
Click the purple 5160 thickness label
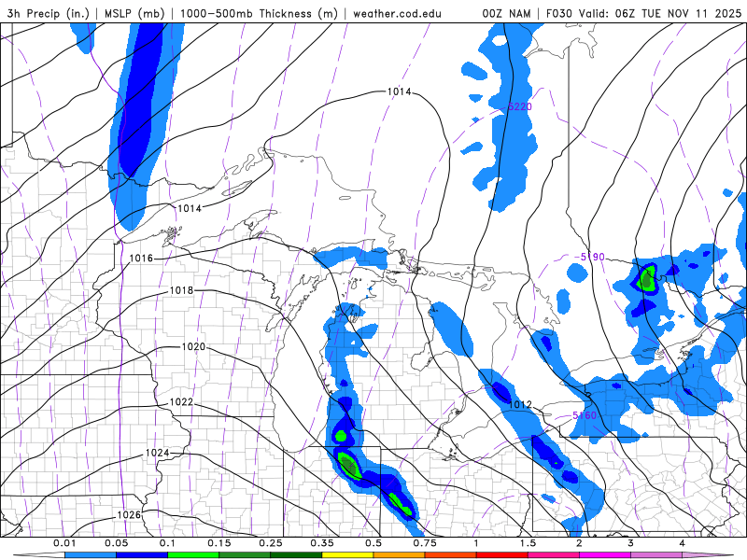[x=585, y=415]
